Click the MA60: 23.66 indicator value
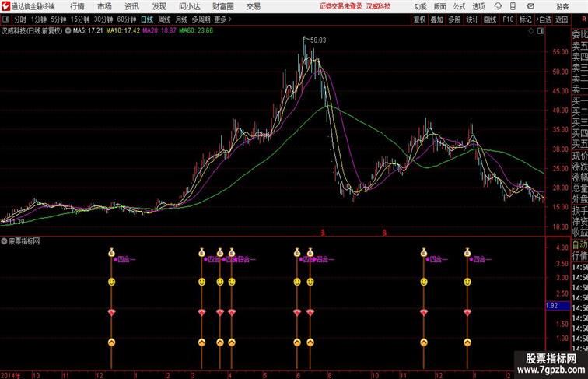The height and width of the screenshot is (379, 588). coord(196,31)
